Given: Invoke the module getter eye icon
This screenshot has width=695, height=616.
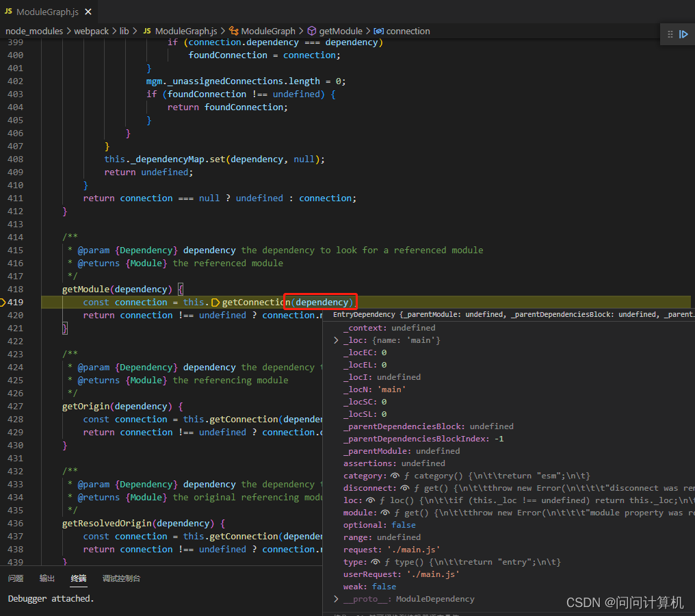Looking at the screenshot, I should point(385,513).
